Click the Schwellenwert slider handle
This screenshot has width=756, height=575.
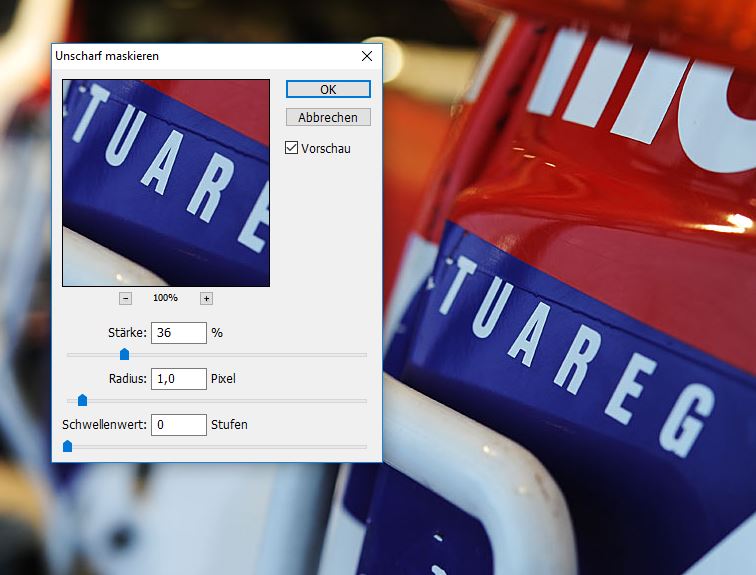pyautogui.click(x=67, y=446)
